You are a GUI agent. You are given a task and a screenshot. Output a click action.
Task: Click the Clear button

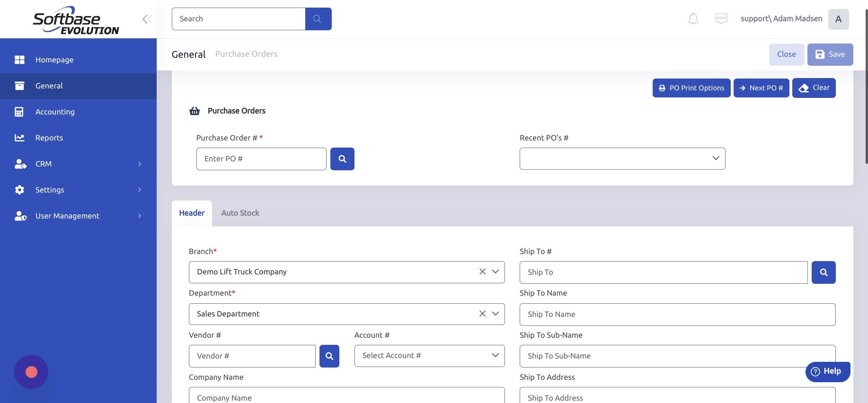pos(814,88)
